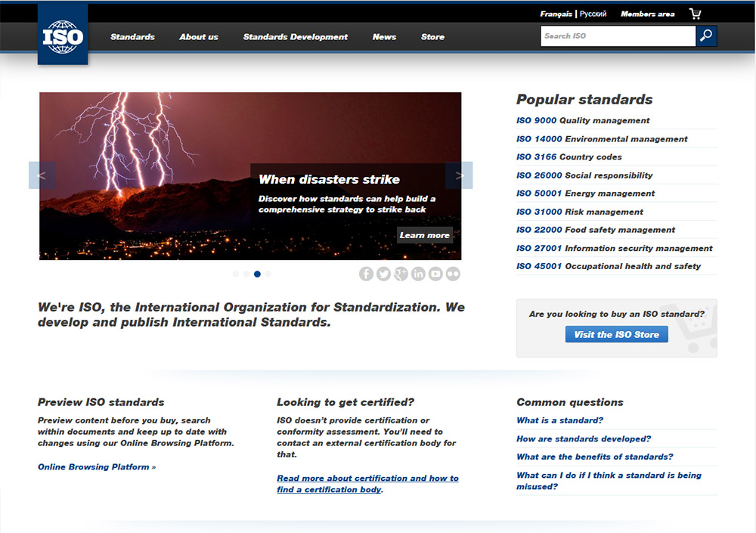Open ISO 27001 Information security management
This screenshot has height=533, width=756.
click(614, 248)
